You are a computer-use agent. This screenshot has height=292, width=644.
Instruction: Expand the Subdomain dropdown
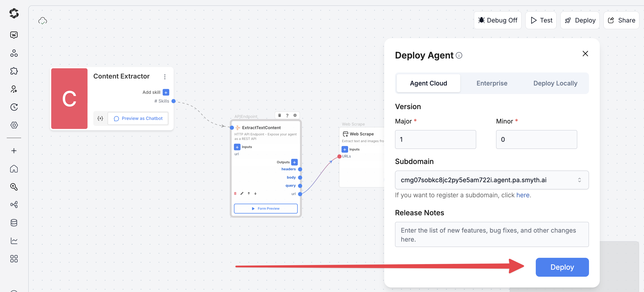pyautogui.click(x=492, y=180)
